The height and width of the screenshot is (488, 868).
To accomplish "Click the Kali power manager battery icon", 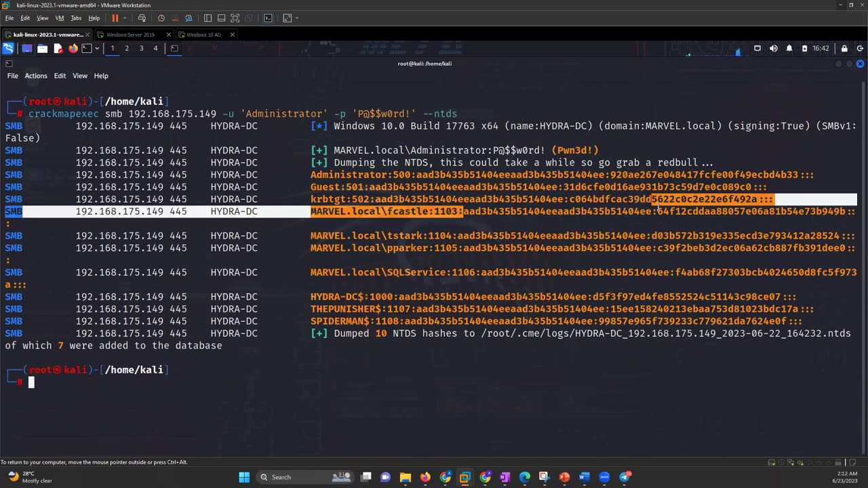I will point(804,48).
